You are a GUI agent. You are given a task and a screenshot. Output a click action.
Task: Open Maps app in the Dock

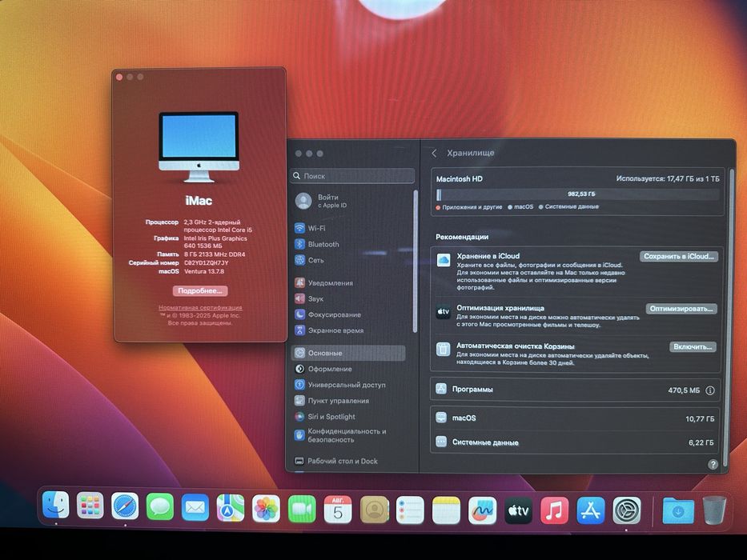point(231,508)
